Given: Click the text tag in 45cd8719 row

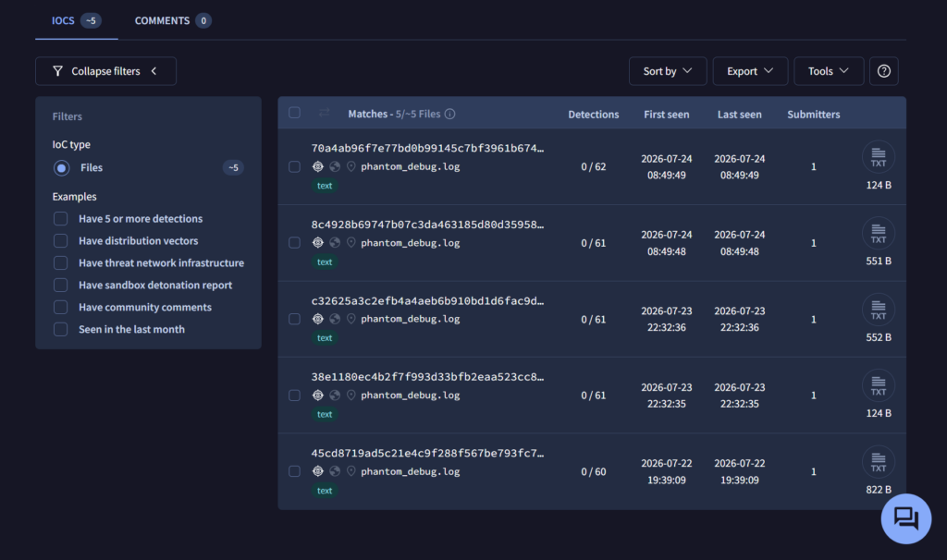Looking at the screenshot, I should coord(325,491).
